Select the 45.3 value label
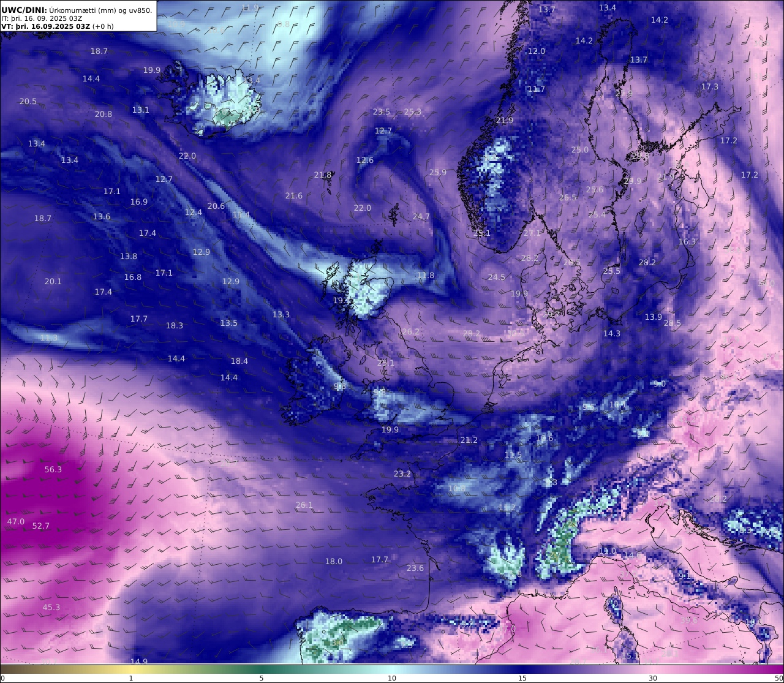 click(51, 608)
